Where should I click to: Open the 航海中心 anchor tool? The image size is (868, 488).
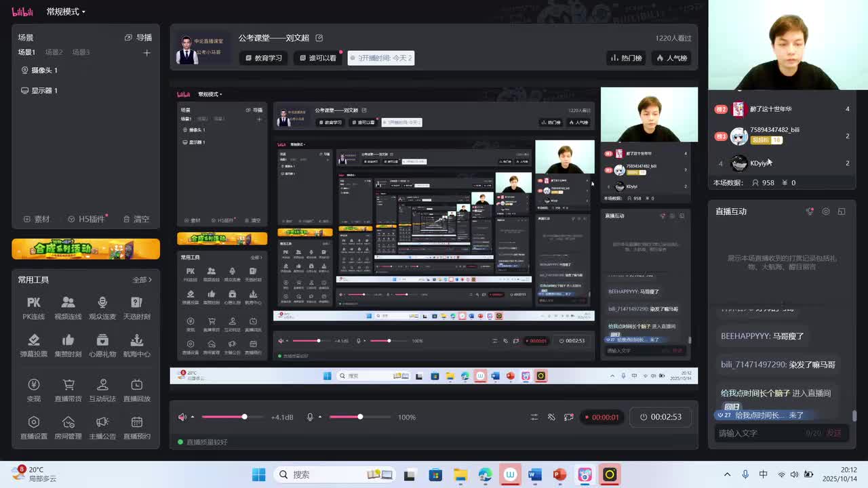click(136, 345)
